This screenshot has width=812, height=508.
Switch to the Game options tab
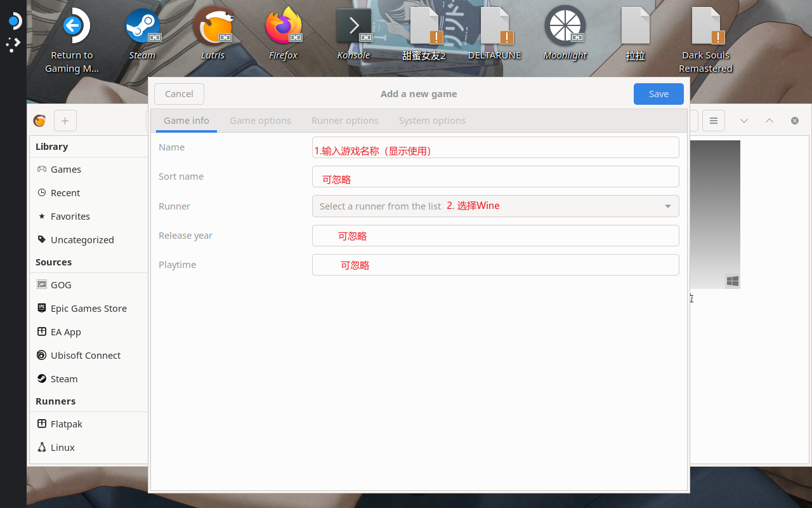click(x=260, y=121)
